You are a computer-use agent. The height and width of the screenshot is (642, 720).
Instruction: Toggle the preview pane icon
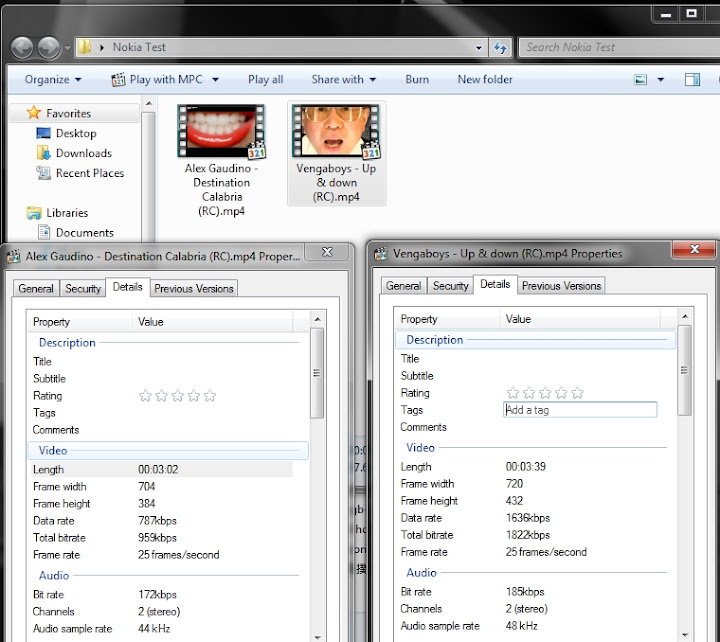click(x=691, y=80)
